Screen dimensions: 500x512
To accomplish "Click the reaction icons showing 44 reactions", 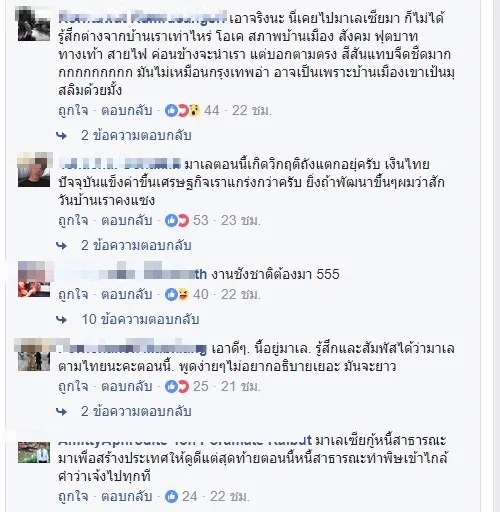I will [x=182, y=110].
